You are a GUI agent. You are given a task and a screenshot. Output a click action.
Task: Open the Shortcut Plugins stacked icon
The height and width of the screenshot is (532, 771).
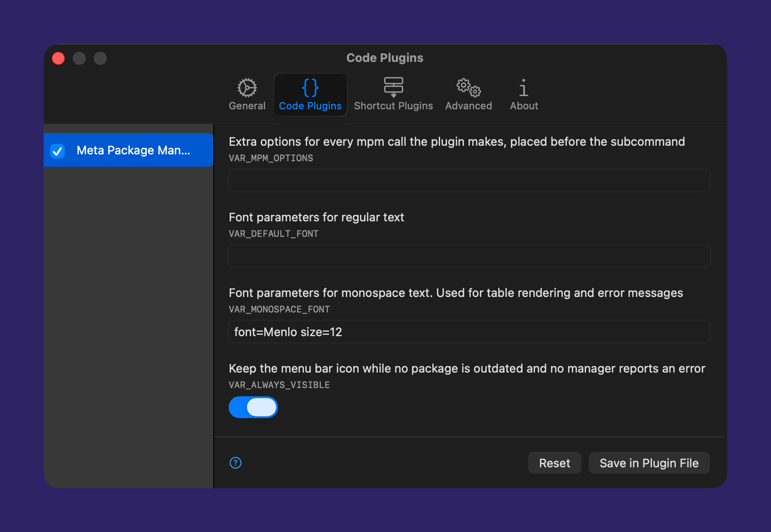pos(393,87)
